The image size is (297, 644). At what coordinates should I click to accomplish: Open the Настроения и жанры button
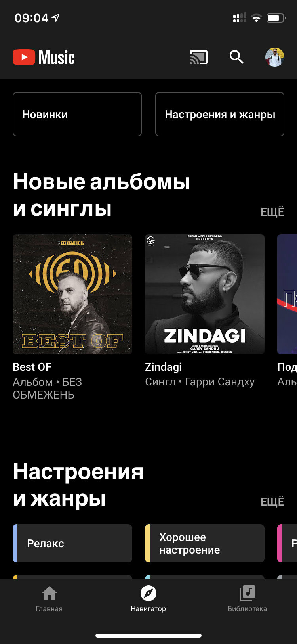[220, 114]
